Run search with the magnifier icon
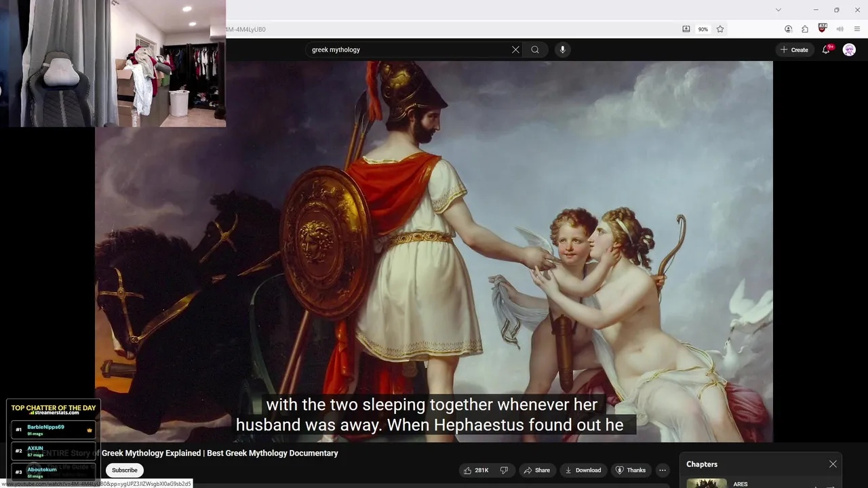868x488 pixels. (535, 49)
